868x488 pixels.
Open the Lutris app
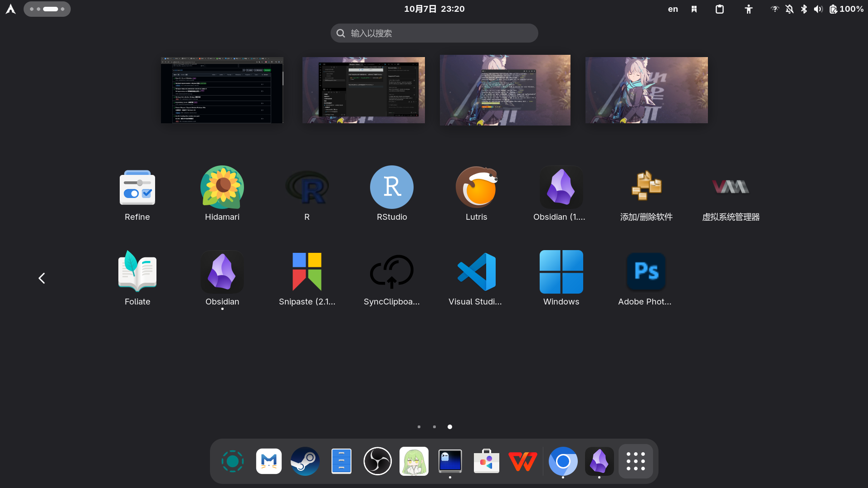point(476,187)
